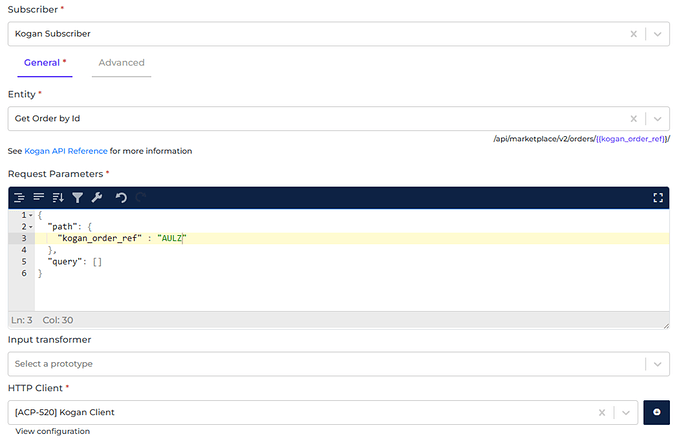This screenshot has height=443, width=690.
Task: Click the Kogan Subscriber field text
Action: tap(52, 34)
